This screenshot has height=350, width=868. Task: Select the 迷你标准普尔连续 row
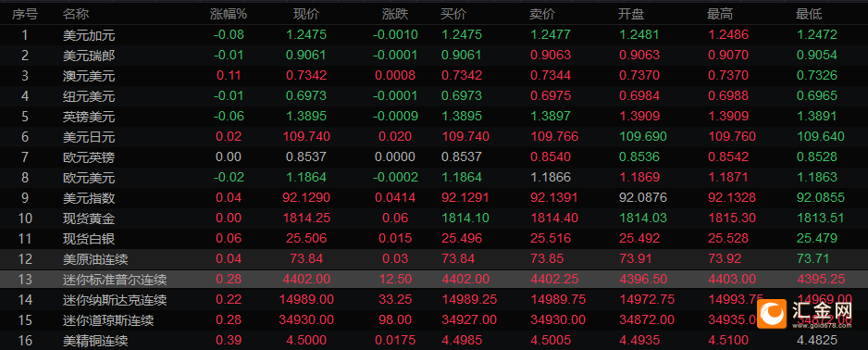coord(434,280)
